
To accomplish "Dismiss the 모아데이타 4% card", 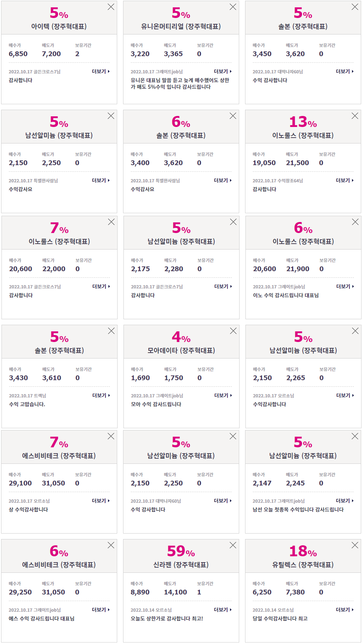I will tap(233, 331).
